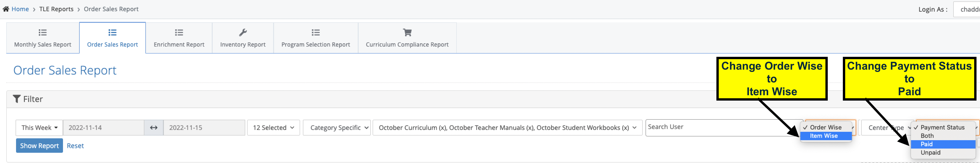Click the start date field 2022-11-14
This screenshot has width=980, height=163.
click(103, 128)
